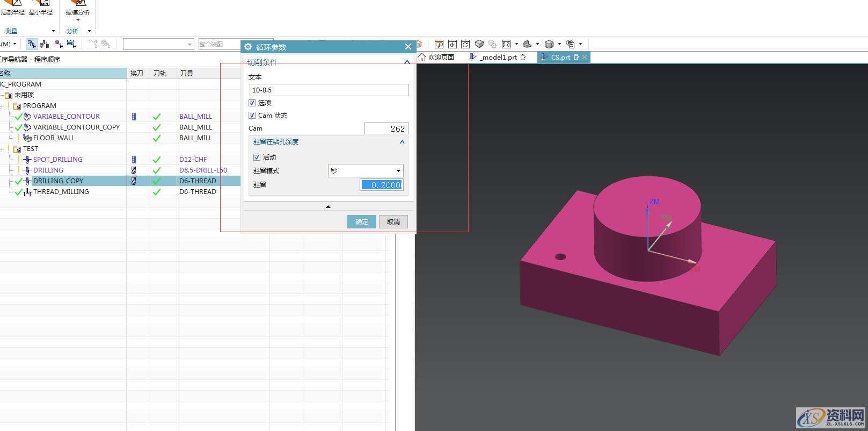This screenshot has height=431, width=868.
Task: Click the Zoom view toolbar icon
Action: pyautogui.click(x=439, y=44)
